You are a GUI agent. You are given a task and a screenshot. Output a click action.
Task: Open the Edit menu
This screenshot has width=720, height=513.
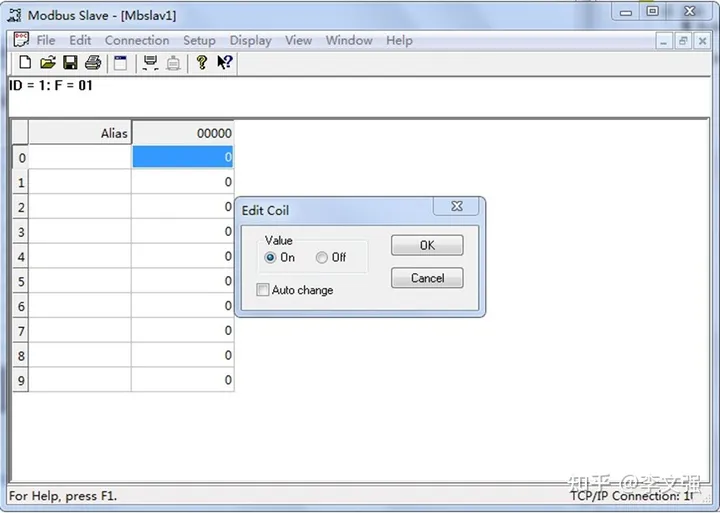(x=80, y=40)
